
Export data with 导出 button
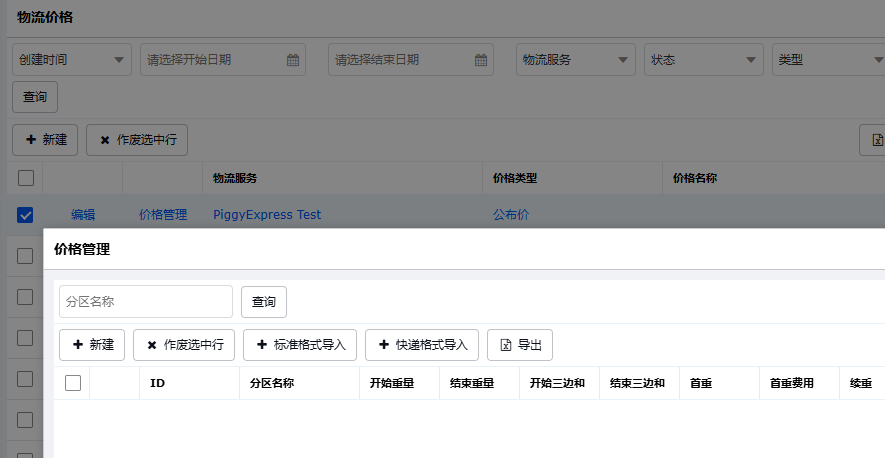(x=520, y=345)
